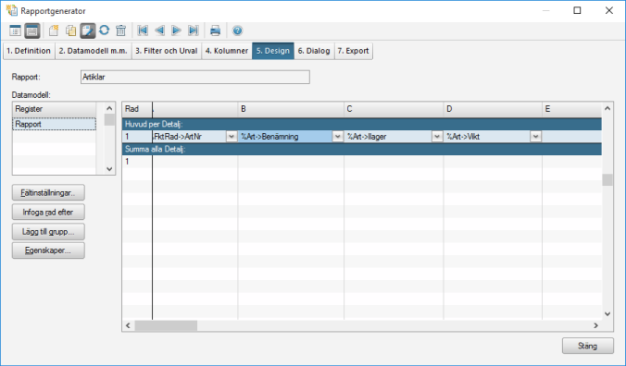Create a new report record

53,31
